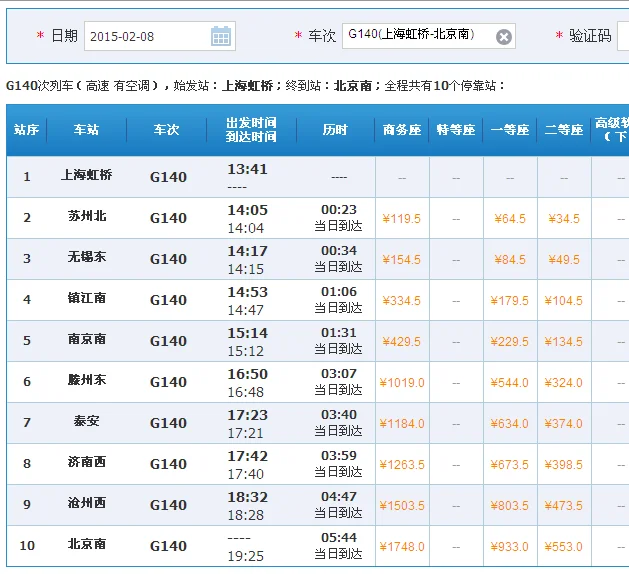
Task: Click the date field showing 2015-02-08
Action: [160, 36]
